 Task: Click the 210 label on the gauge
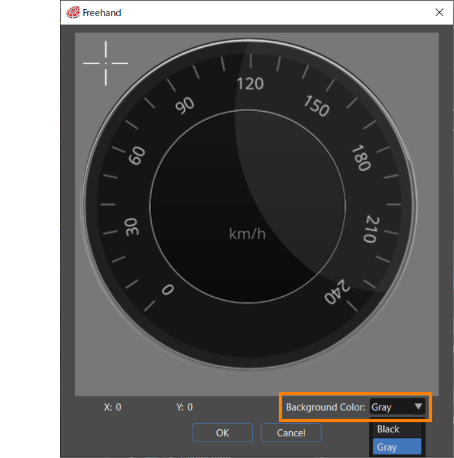tap(371, 229)
